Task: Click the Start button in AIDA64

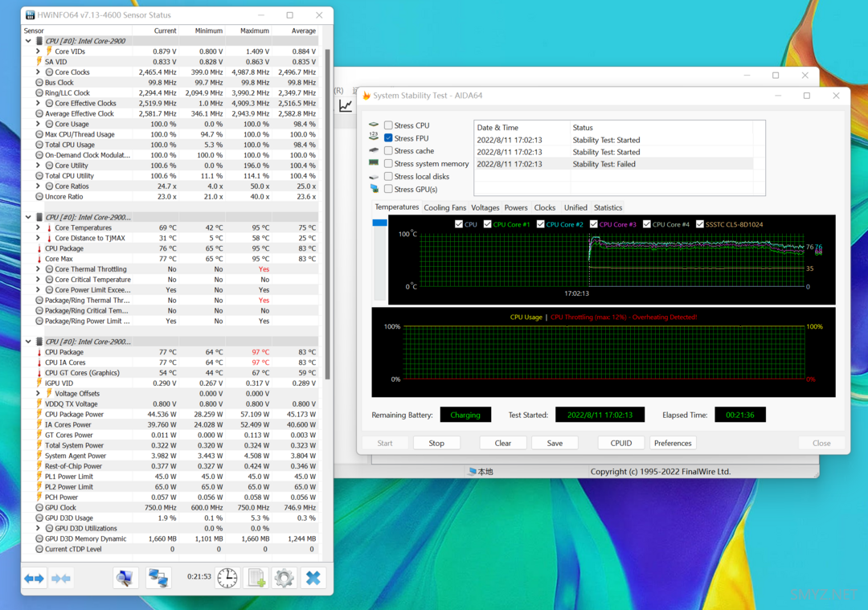Action: [x=385, y=443]
